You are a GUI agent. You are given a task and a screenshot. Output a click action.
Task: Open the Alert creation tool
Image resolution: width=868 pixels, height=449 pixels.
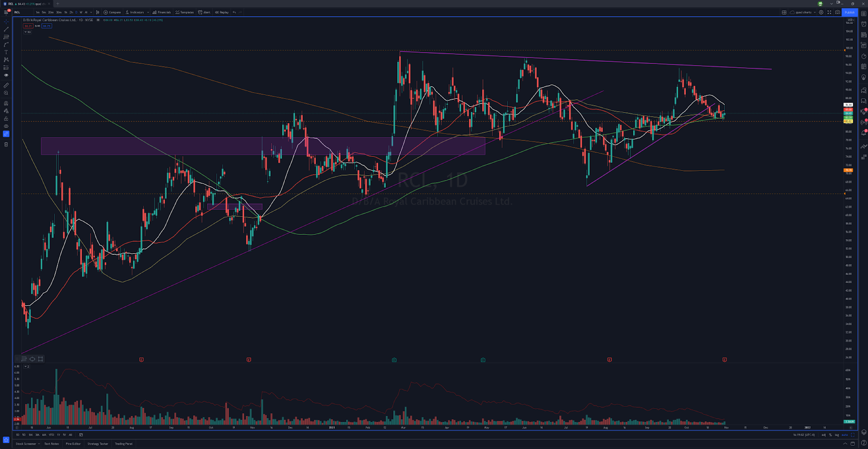click(x=204, y=12)
